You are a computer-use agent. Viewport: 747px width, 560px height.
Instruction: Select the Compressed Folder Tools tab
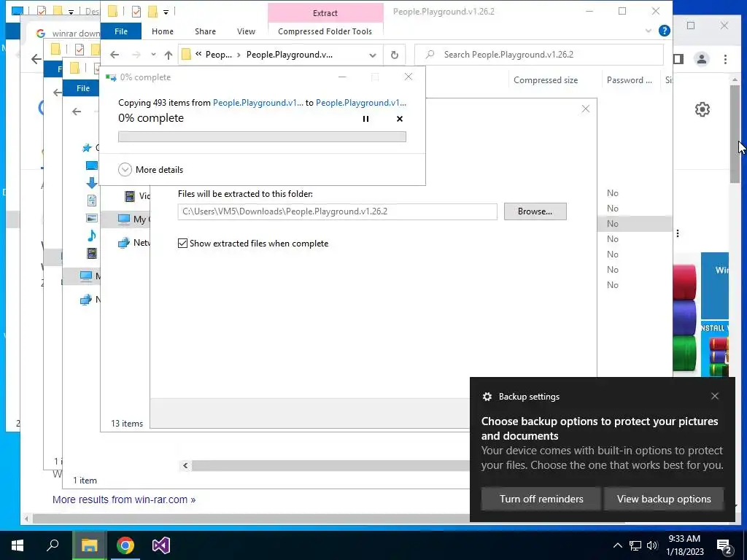tap(325, 31)
